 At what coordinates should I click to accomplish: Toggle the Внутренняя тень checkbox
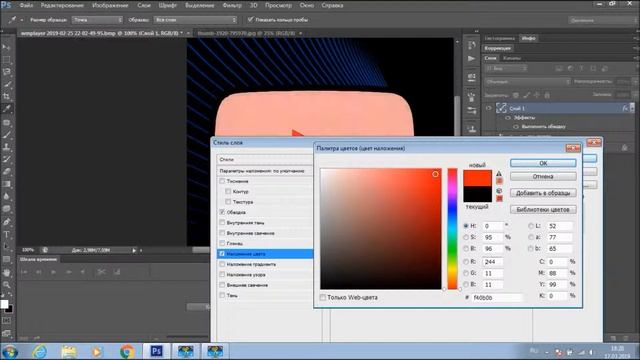[x=222, y=222]
